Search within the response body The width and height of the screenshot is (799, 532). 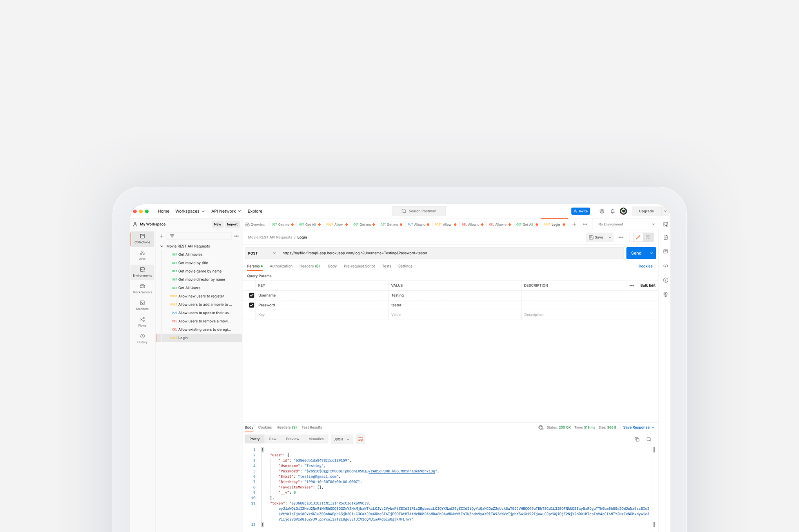(649, 439)
